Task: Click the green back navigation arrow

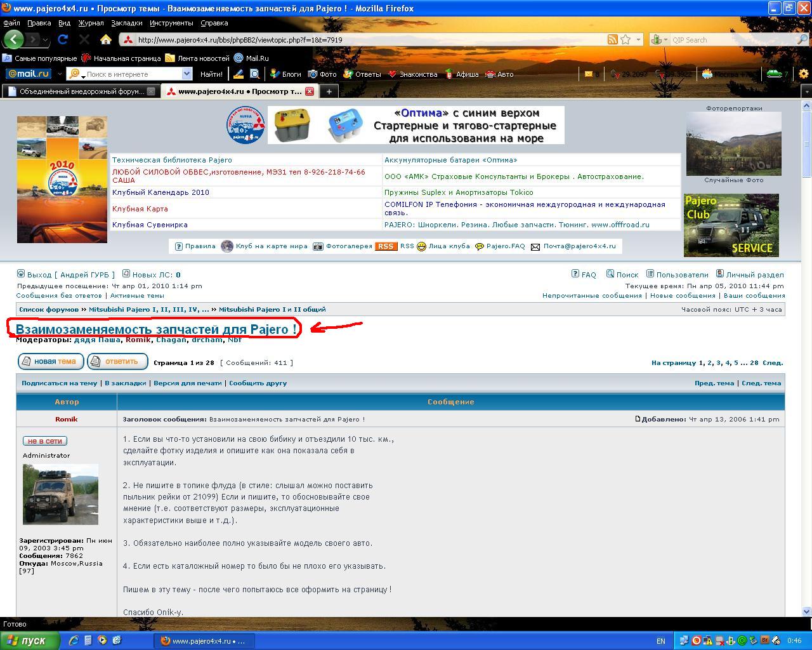Action: click(x=13, y=39)
